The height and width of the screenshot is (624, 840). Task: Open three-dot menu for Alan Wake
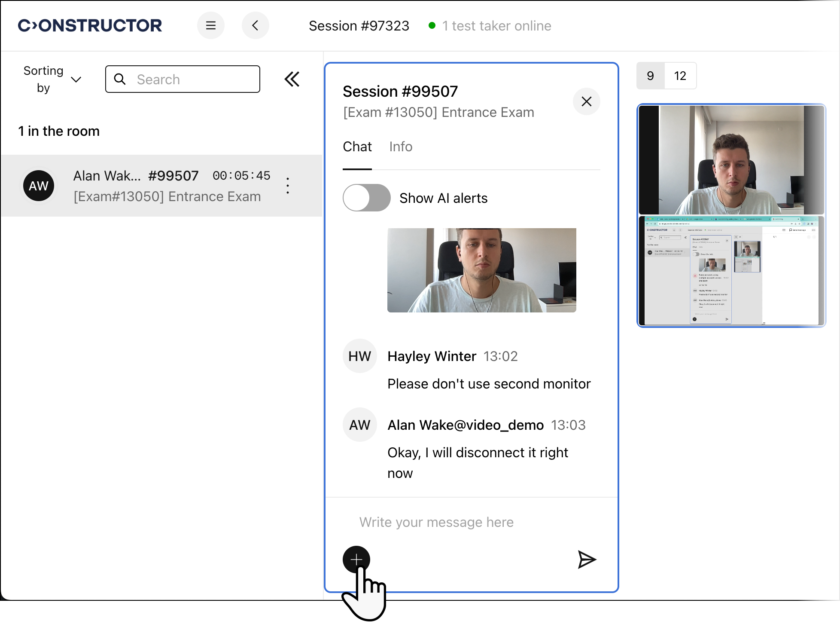pyautogui.click(x=288, y=186)
